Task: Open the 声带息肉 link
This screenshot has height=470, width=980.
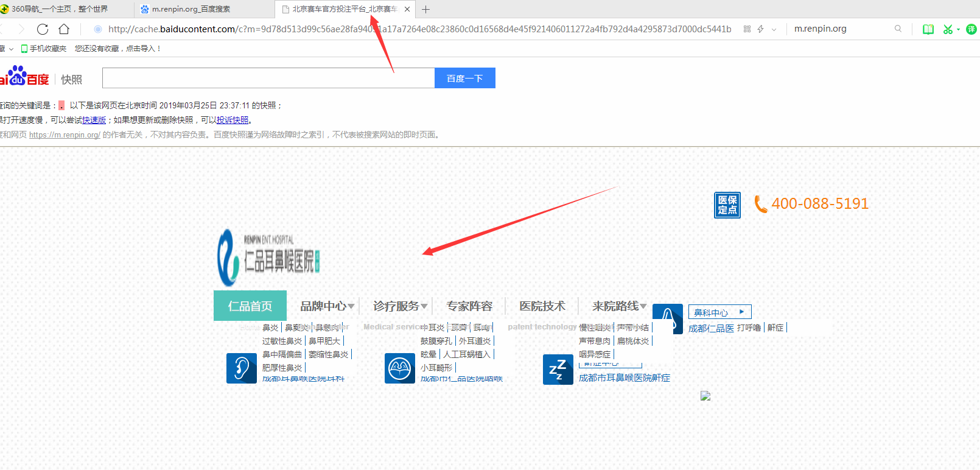Action: click(595, 341)
